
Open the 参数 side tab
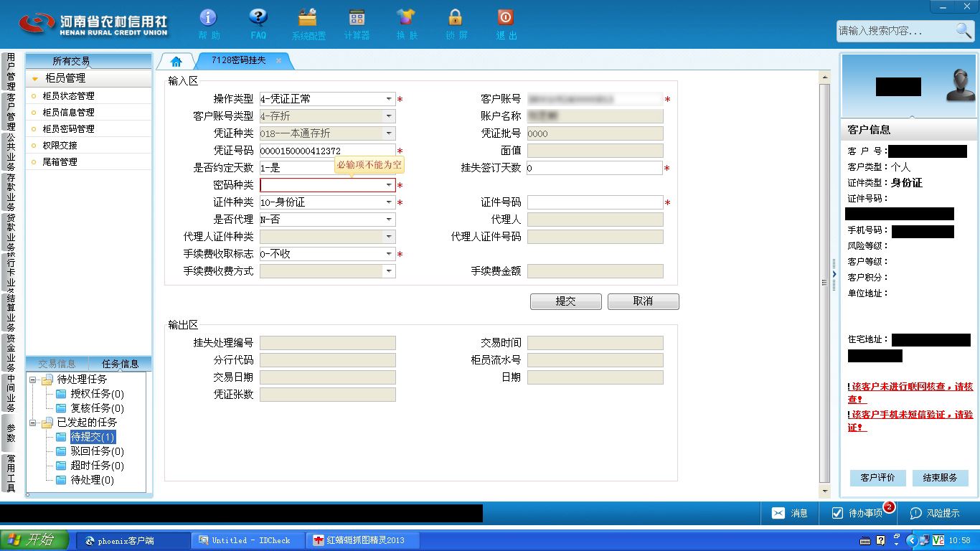point(11,433)
